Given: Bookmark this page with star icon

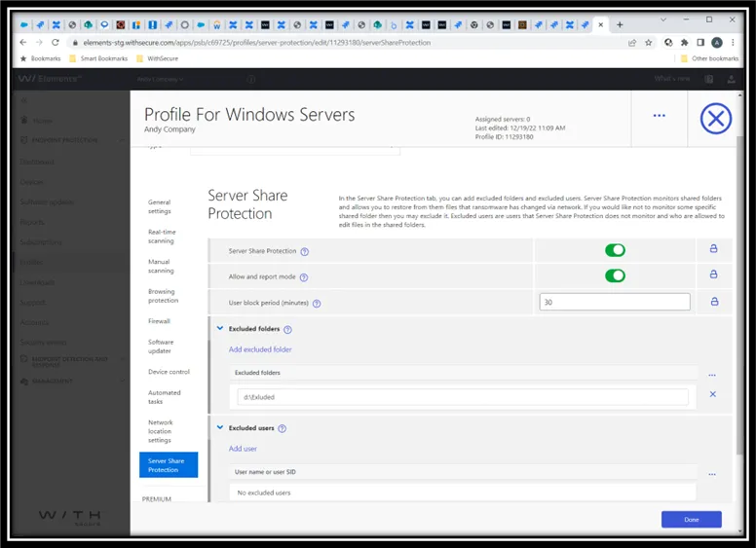Looking at the screenshot, I should 649,43.
